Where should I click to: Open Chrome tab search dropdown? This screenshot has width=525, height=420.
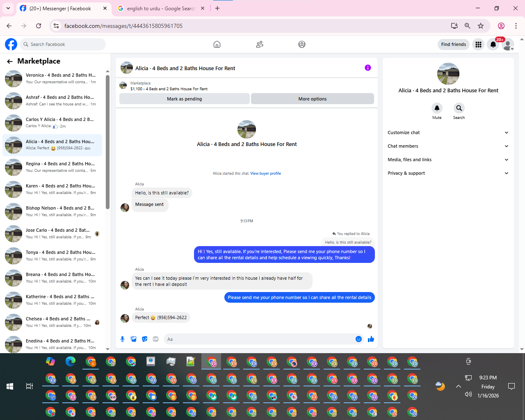coord(8,8)
